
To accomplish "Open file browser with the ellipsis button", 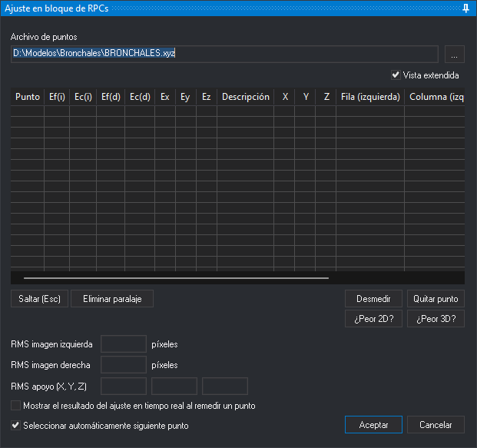I will [455, 54].
